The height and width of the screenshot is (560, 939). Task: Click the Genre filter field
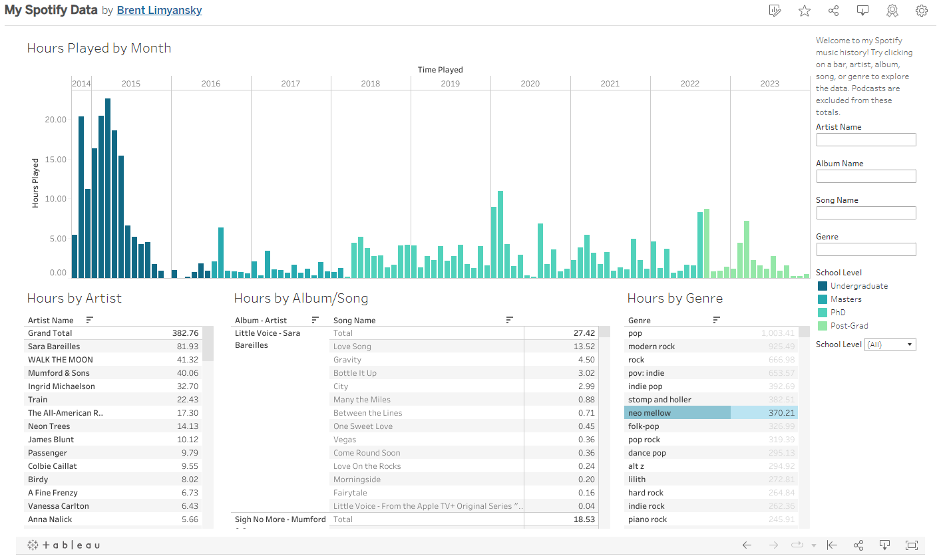coord(866,249)
